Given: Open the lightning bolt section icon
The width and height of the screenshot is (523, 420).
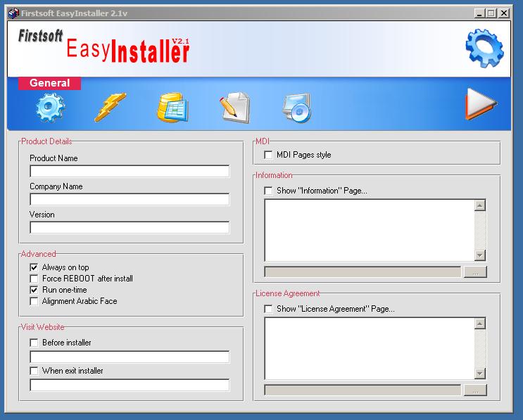Looking at the screenshot, I should 110,107.
